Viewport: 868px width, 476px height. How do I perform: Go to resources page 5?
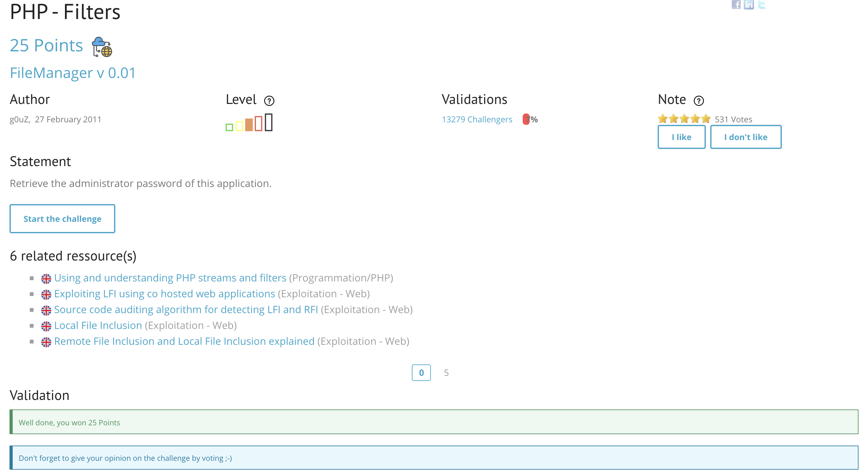pyautogui.click(x=446, y=372)
